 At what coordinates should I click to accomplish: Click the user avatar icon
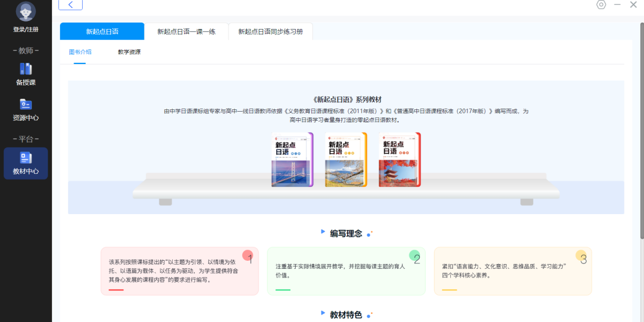(x=26, y=12)
